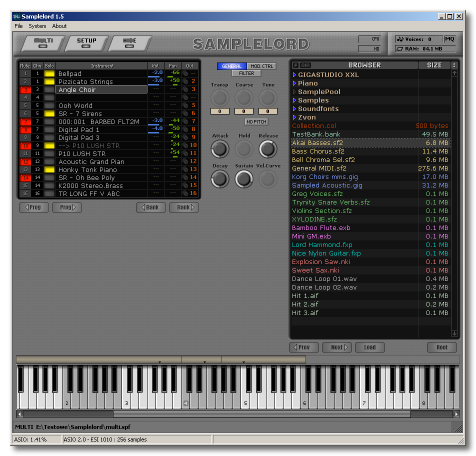
Task: Click the HIDE button in the header
Action: [x=129, y=43]
